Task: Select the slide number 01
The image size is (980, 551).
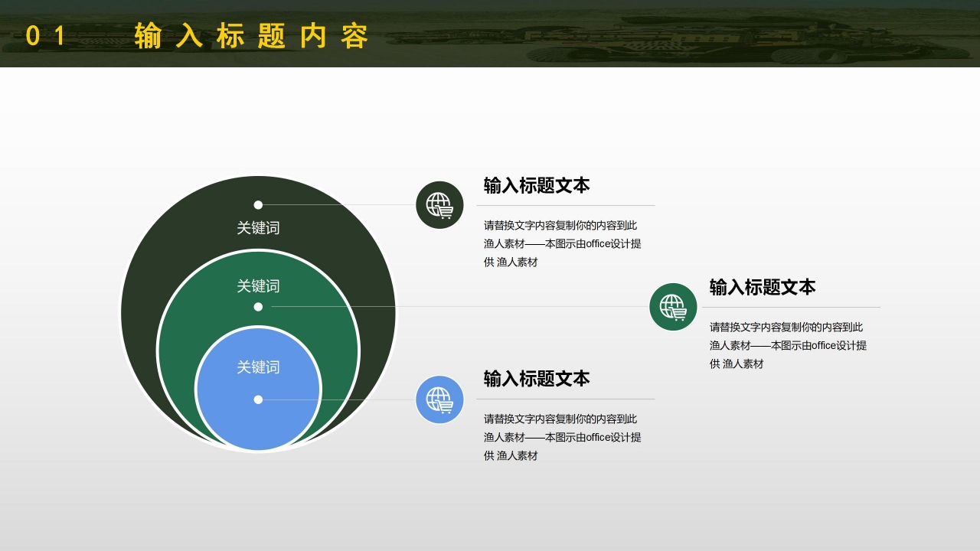Action: (45, 36)
